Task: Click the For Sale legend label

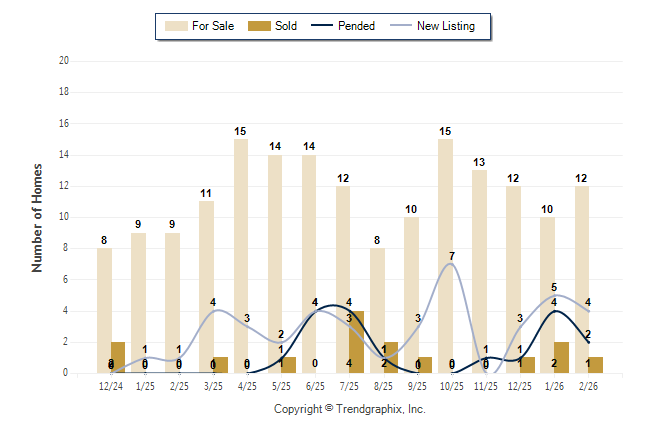Action: pyautogui.click(x=213, y=26)
